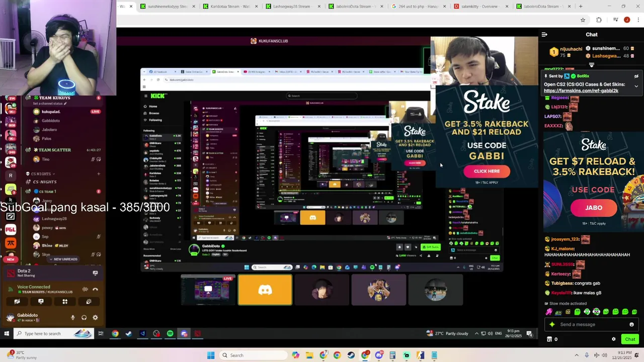
Task: Click Windows 11 taskbar Search field
Action: coord(253,355)
